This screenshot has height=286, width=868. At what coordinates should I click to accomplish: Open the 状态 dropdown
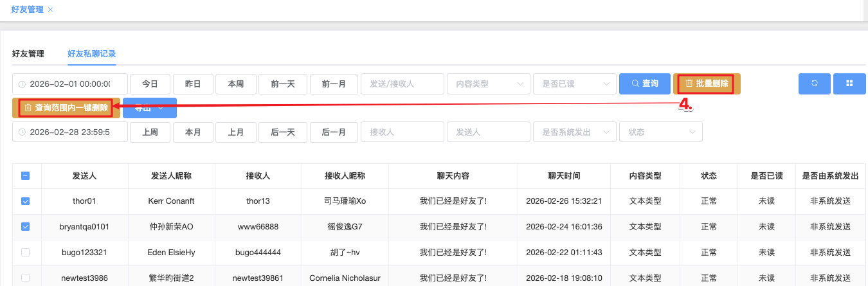click(660, 132)
